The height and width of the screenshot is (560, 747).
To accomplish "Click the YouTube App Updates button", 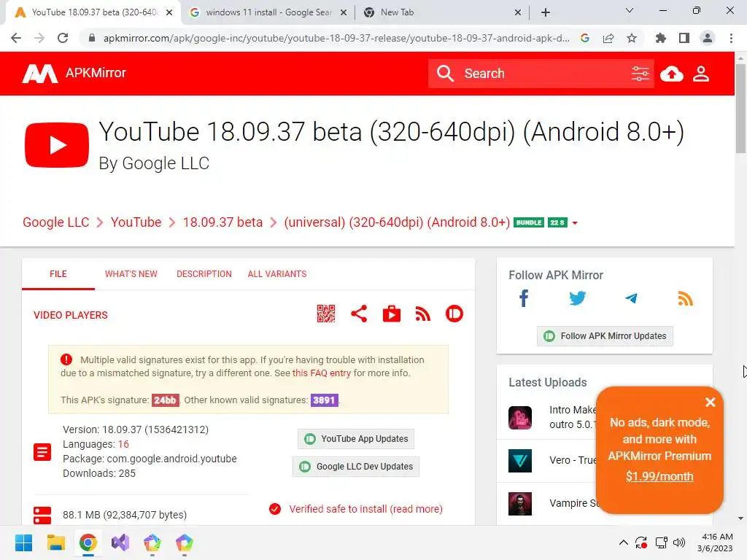I will coord(356,438).
